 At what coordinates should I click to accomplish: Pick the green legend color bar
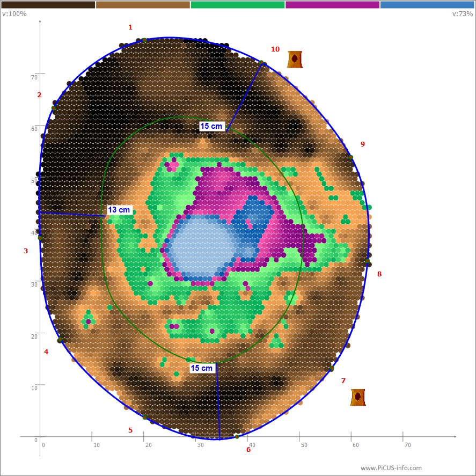[x=237, y=5]
